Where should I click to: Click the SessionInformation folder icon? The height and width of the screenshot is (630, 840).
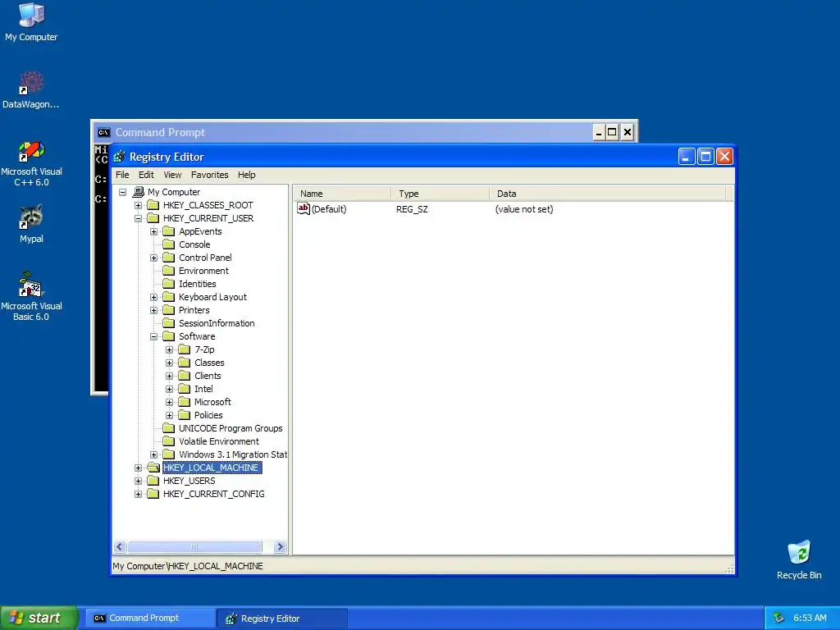coord(169,323)
